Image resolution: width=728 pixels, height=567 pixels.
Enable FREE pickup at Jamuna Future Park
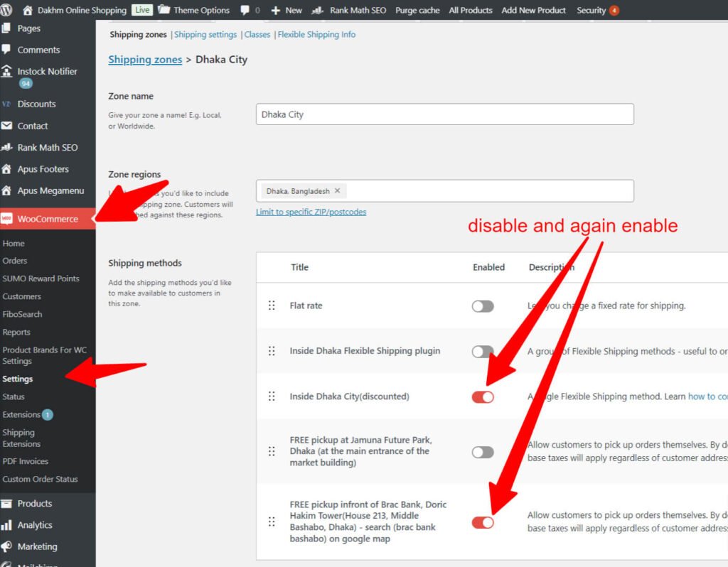(482, 450)
